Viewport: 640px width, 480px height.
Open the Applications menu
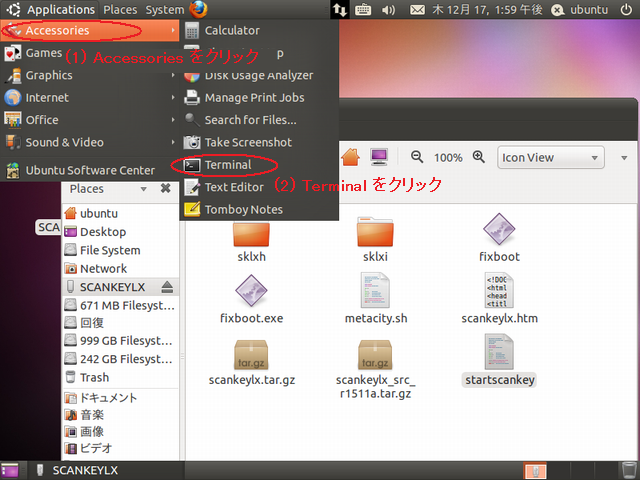[51, 9]
